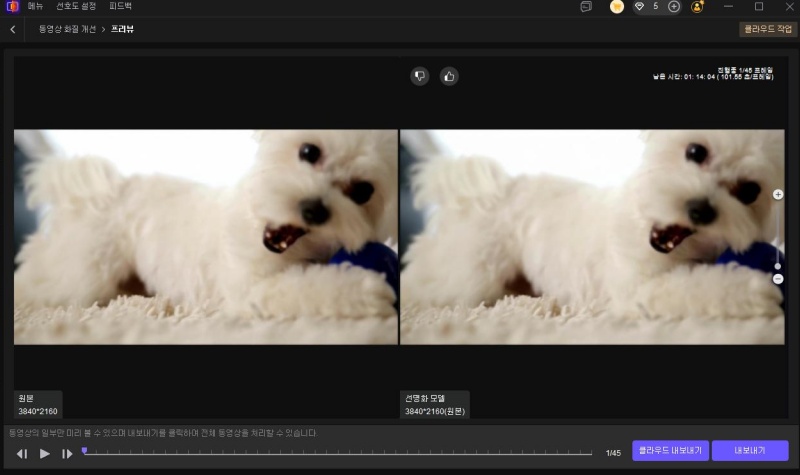Viewport: 800px width, 475px height.
Task: Open the 클라우드 작업 panel
Action: pyautogui.click(x=768, y=30)
